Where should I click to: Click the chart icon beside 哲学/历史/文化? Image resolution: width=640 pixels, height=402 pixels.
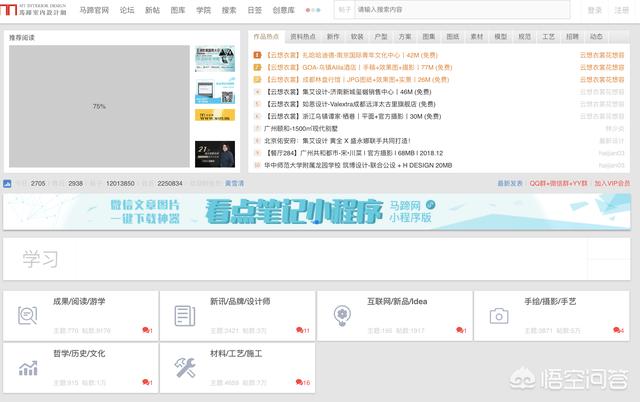tap(27, 368)
